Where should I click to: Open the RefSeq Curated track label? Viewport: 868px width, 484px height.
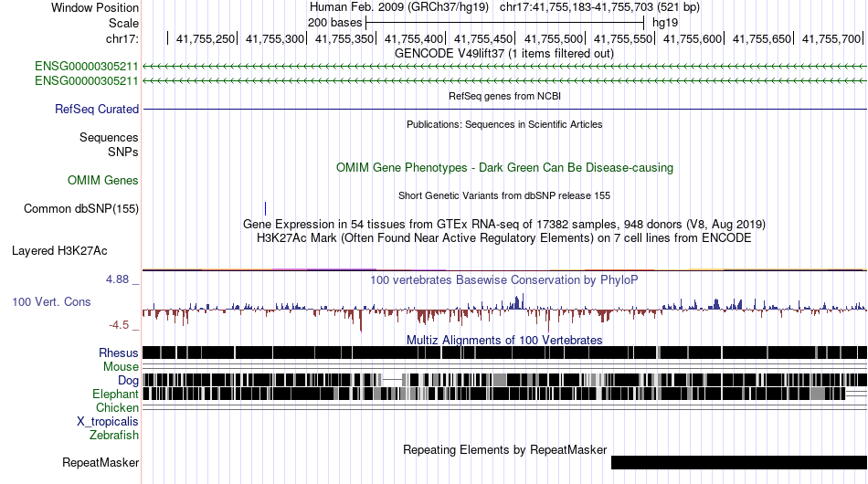click(x=96, y=109)
